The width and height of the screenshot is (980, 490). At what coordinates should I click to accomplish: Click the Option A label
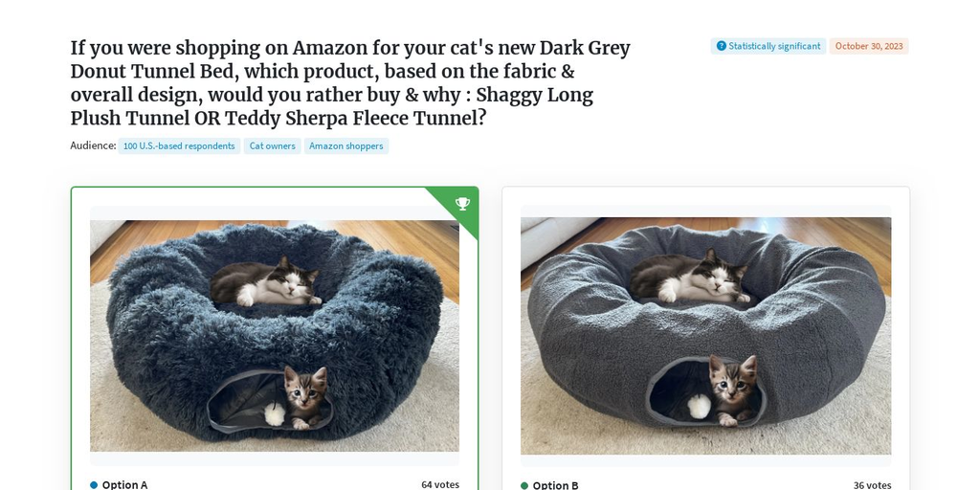[x=124, y=484]
